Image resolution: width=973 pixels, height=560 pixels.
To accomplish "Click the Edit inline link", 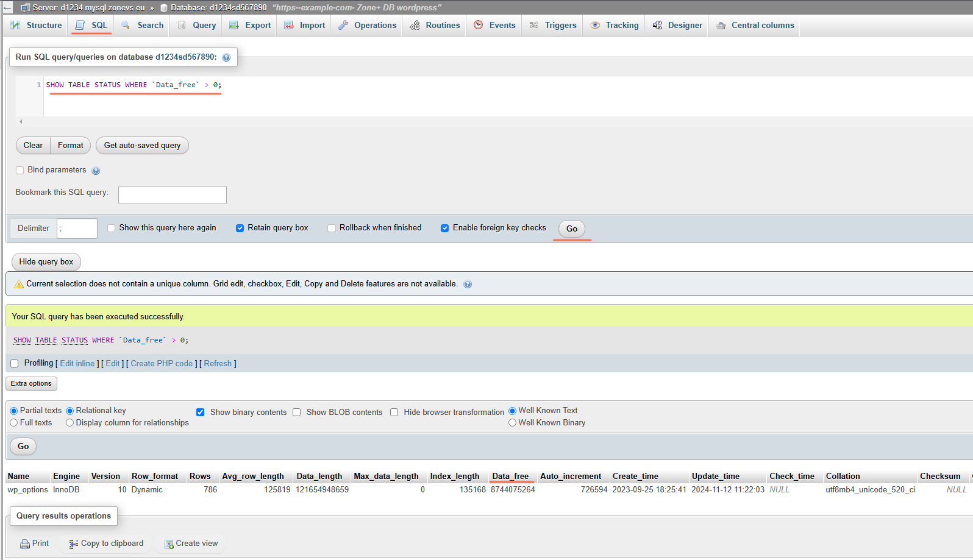I will [77, 364].
